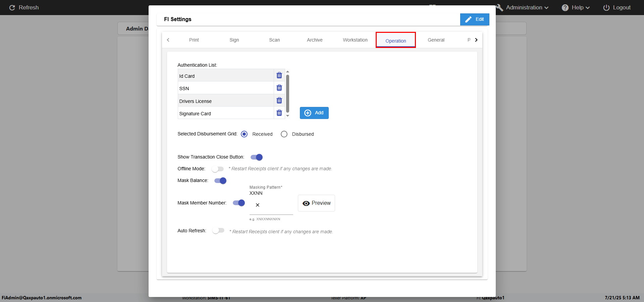Open the Administration dropdown menu
Screen dimensions: 644x302
[x=524, y=8]
